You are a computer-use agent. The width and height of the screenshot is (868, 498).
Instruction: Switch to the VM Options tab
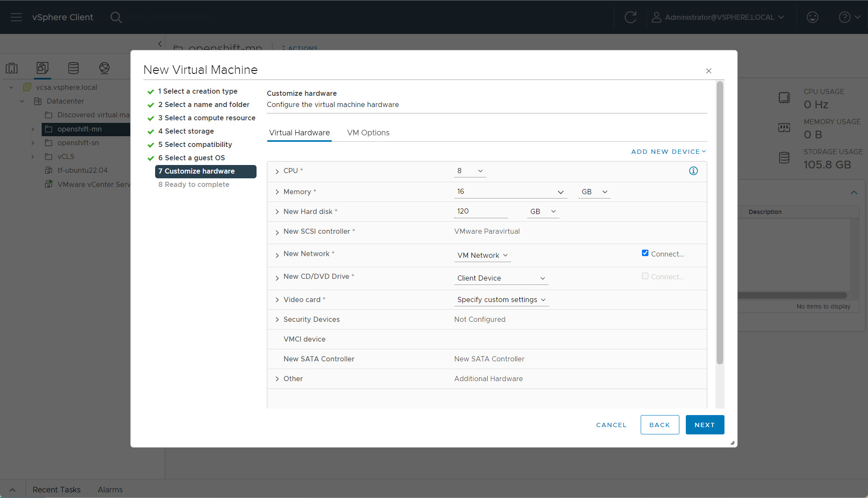point(368,133)
